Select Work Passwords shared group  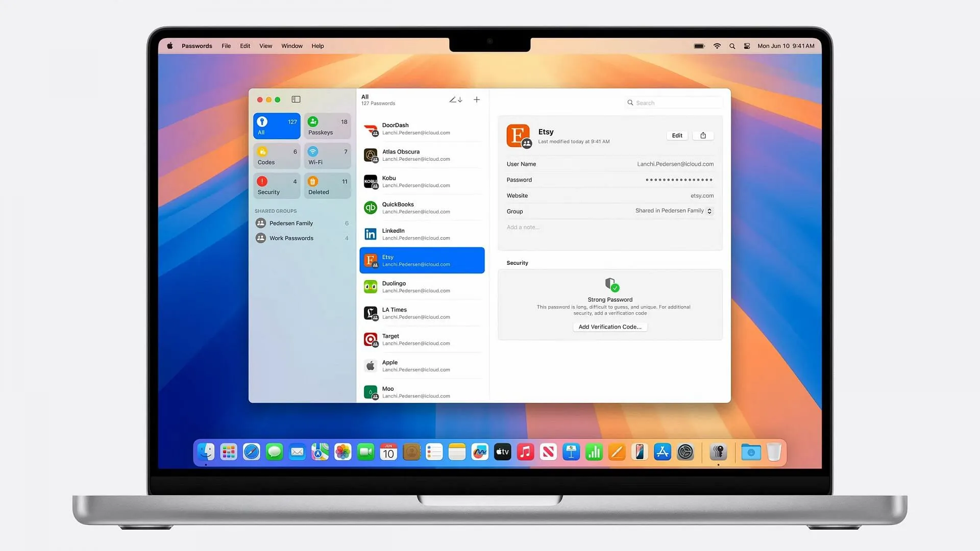(291, 238)
